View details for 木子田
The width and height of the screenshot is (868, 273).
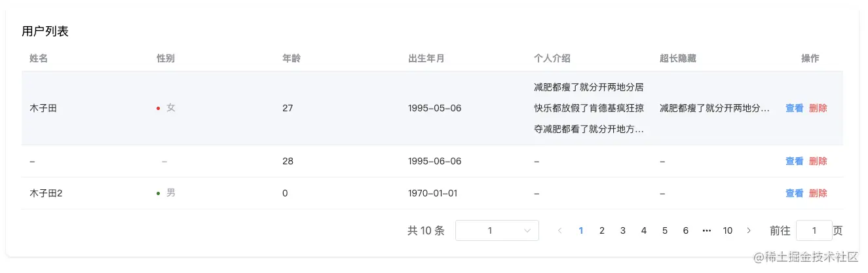coord(794,108)
